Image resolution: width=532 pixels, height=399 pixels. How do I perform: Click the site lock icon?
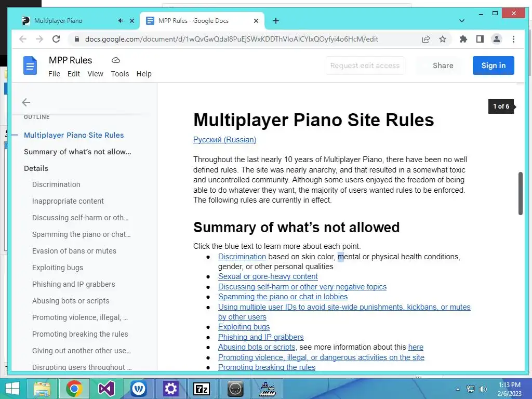(x=77, y=39)
